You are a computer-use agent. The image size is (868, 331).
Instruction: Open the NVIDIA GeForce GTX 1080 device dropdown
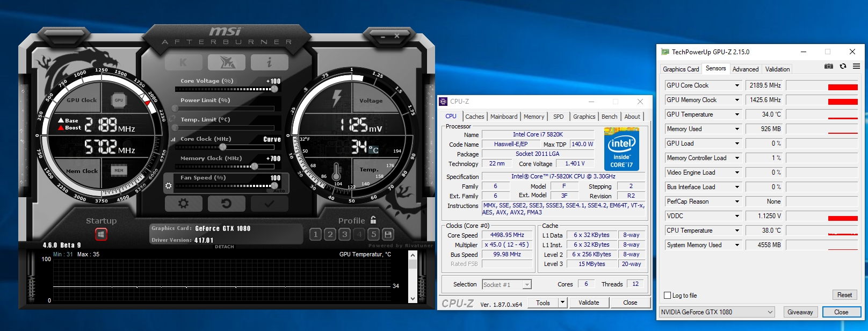pyautogui.click(x=717, y=312)
